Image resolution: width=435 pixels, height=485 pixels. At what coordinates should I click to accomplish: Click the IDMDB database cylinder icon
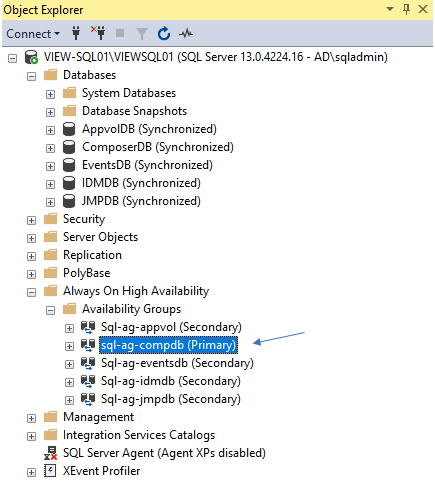click(x=69, y=183)
